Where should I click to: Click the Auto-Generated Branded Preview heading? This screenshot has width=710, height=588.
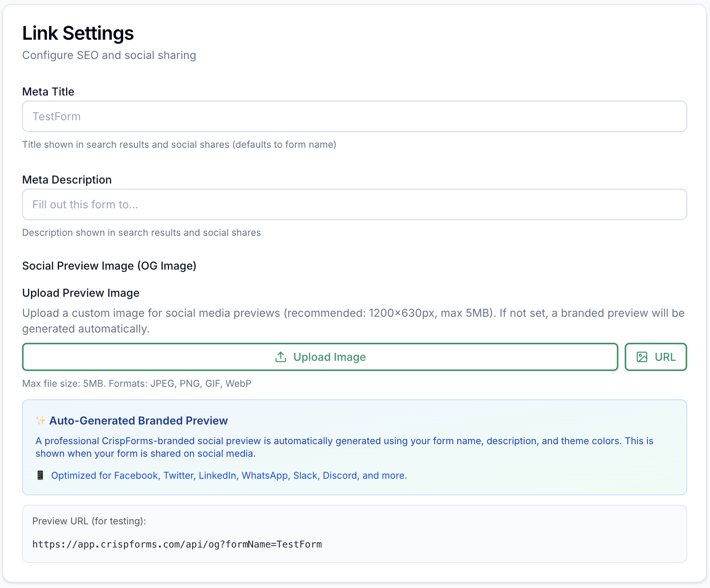point(138,420)
